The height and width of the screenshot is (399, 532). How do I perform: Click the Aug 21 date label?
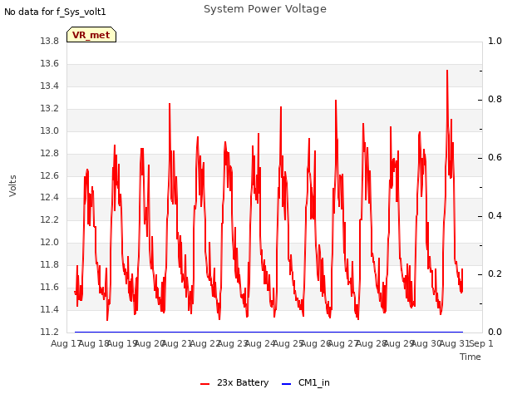pos(177,343)
